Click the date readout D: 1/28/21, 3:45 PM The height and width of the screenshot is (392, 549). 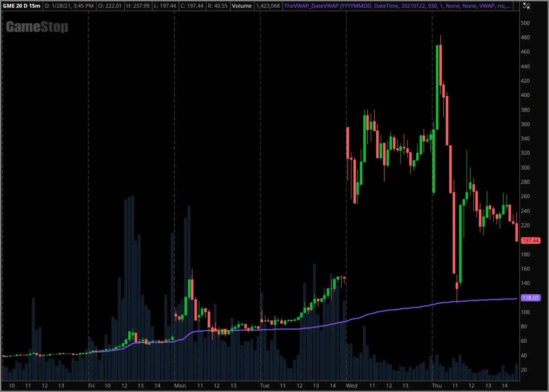69,6
